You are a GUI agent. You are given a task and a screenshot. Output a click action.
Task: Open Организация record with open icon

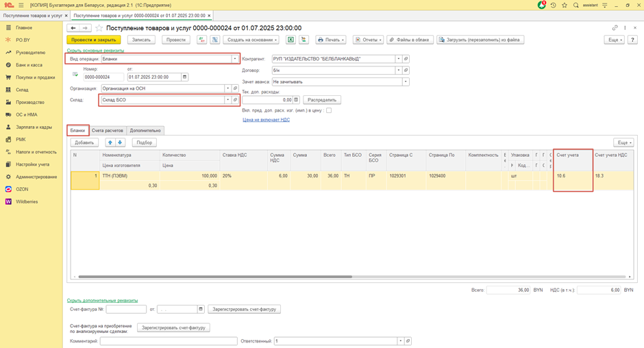pos(236,88)
